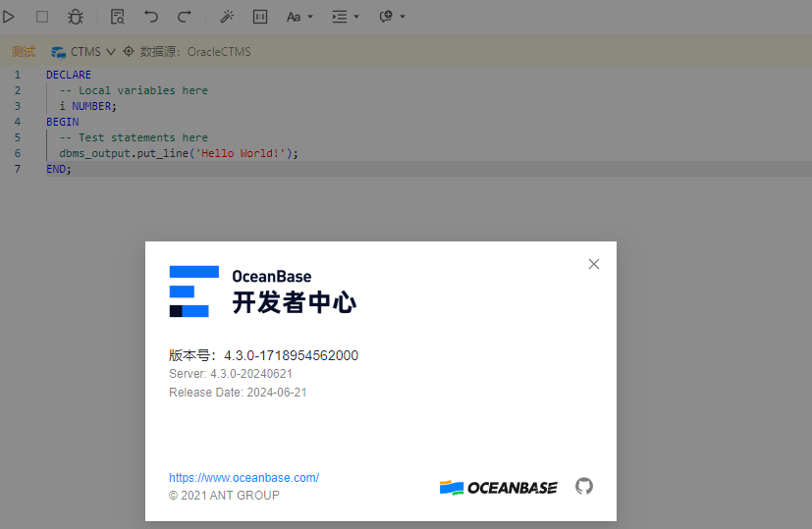Click line number 1 in the gutter
812x529 pixels.
click(18, 75)
